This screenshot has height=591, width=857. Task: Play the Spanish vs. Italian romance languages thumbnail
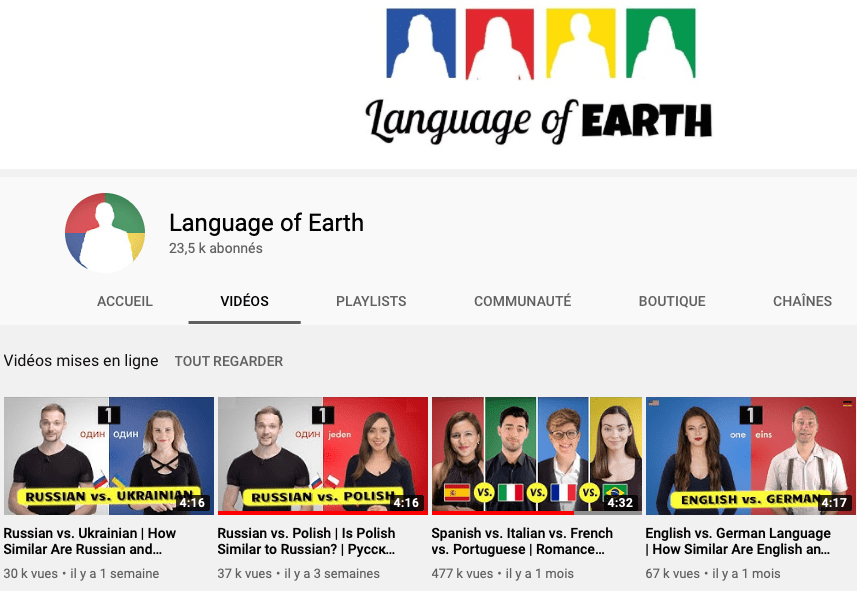537,456
